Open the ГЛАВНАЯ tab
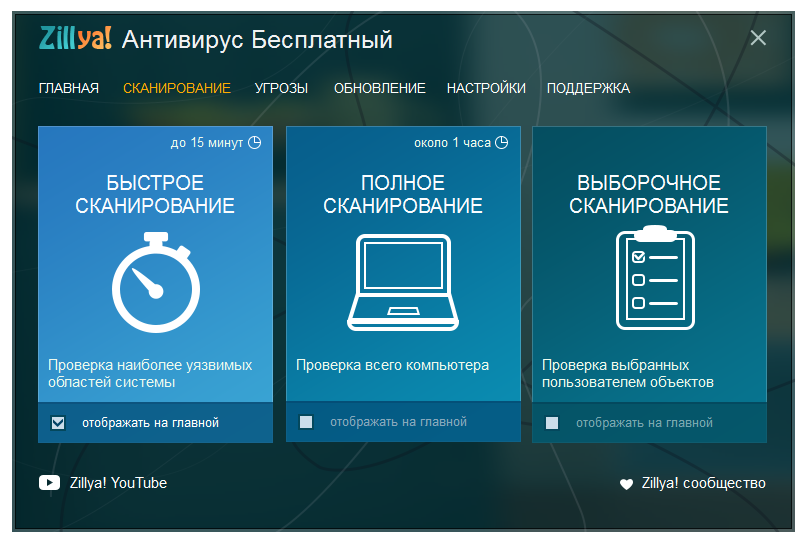The image size is (810, 548). 69,88
